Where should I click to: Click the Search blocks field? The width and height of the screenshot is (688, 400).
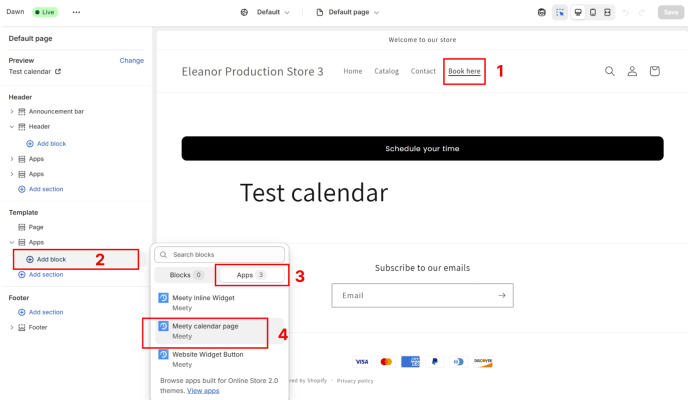pos(219,254)
